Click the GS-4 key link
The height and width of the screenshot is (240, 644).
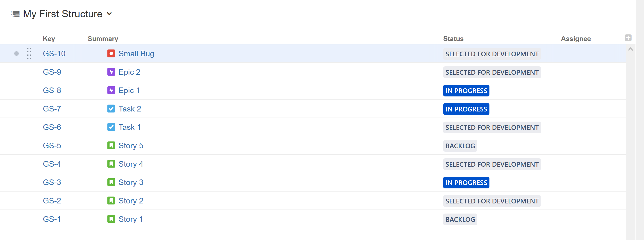tap(52, 164)
